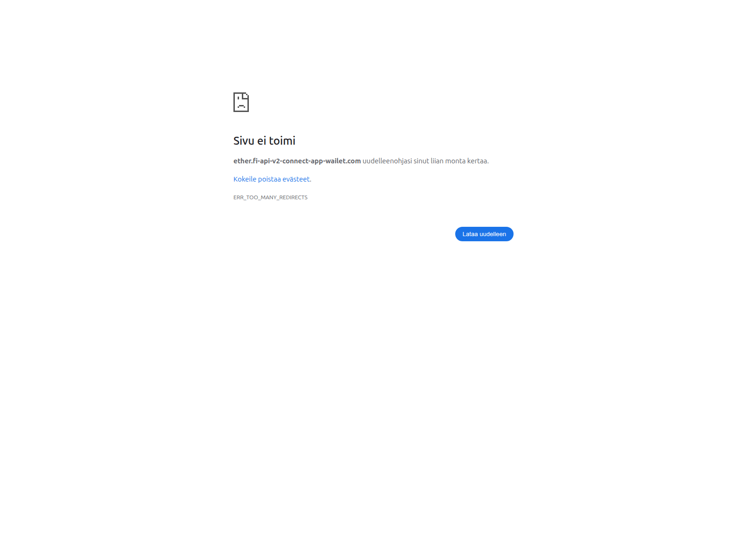
Task: Click the gray error code below the link
Action: (x=270, y=197)
